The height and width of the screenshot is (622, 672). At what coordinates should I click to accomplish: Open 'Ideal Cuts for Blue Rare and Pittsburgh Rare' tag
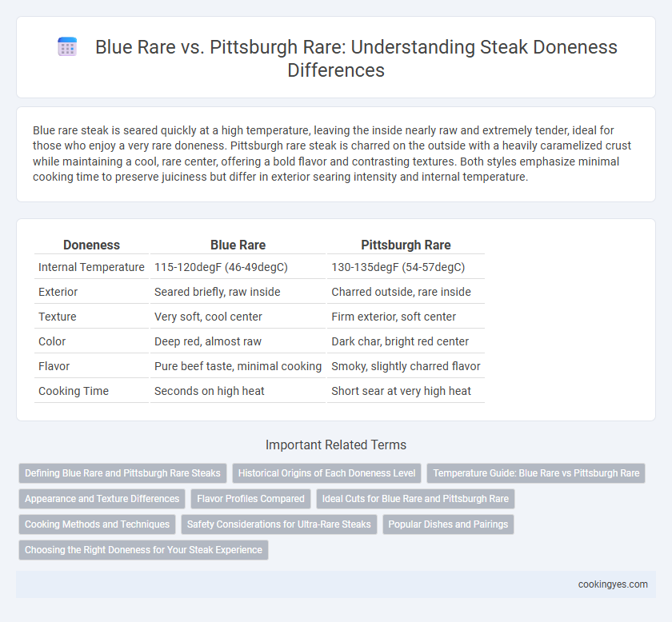coord(415,499)
